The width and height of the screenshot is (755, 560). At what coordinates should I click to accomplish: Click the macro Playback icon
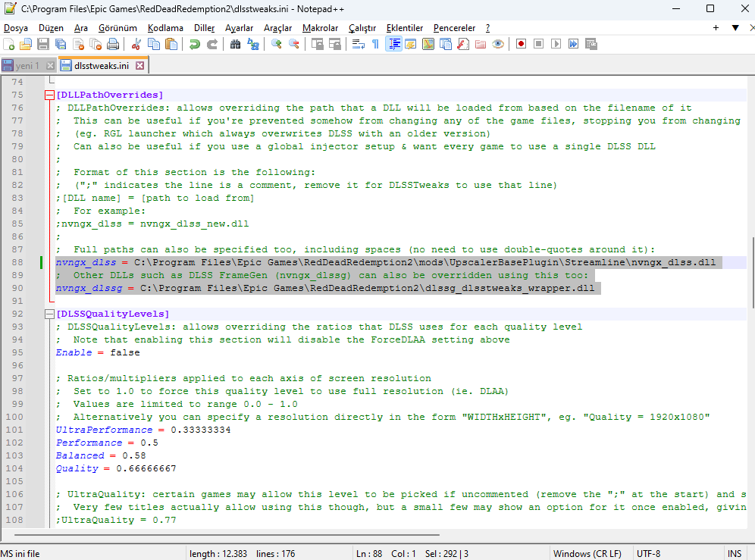[x=556, y=44]
